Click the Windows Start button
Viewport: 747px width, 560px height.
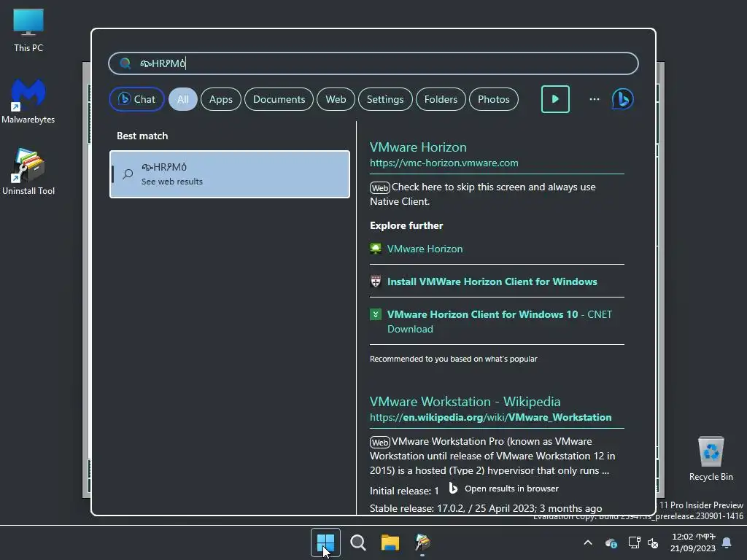click(325, 542)
